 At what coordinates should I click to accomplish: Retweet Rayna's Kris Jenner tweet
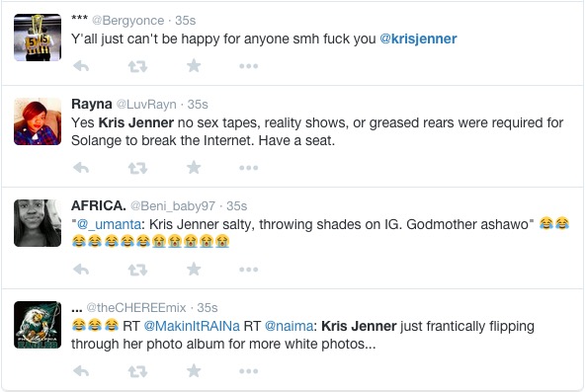pos(137,169)
